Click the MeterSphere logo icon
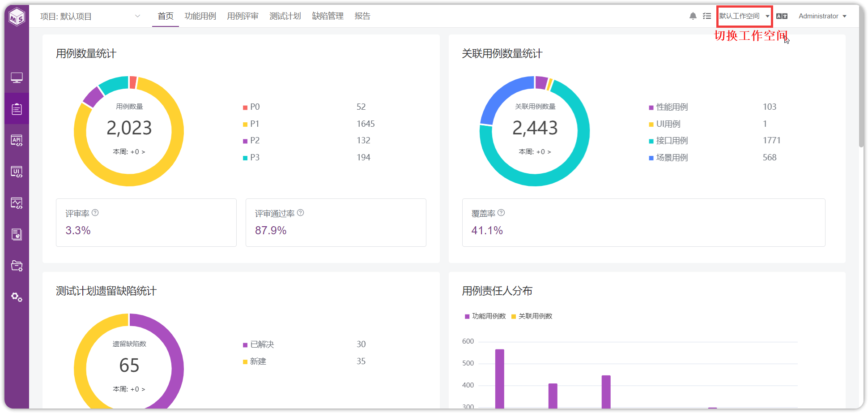 (17, 17)
